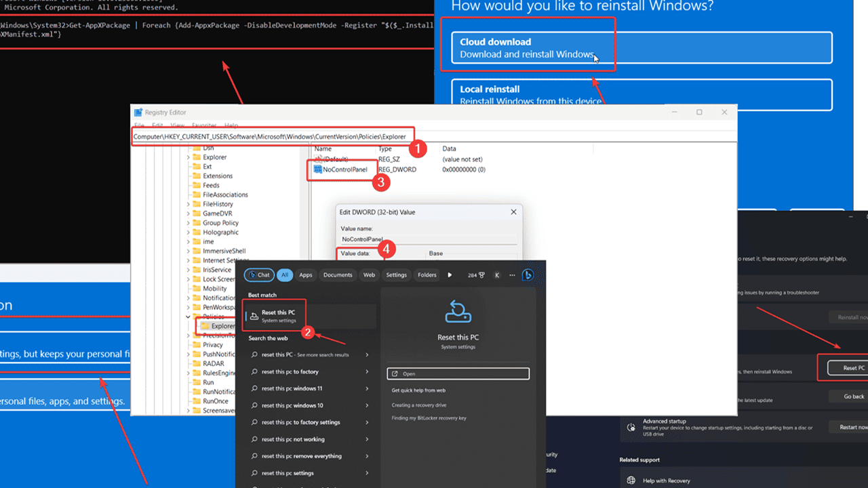868x488 pixels.
Task: Click the Advanced startup icon in Recovery settings
Action: (631, 427)
